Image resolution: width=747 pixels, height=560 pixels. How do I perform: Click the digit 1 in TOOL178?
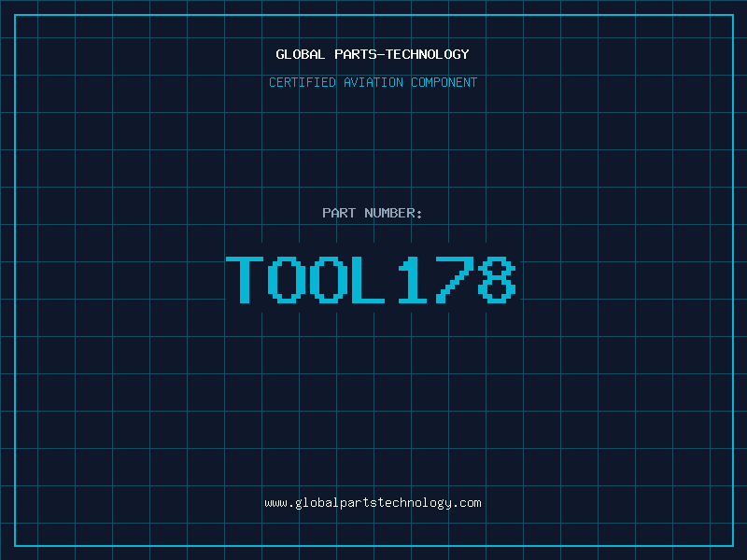pos(413,279)
